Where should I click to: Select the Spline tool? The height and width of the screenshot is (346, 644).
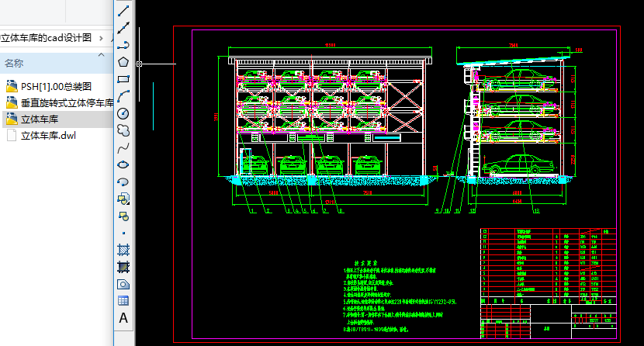point(123,147)
